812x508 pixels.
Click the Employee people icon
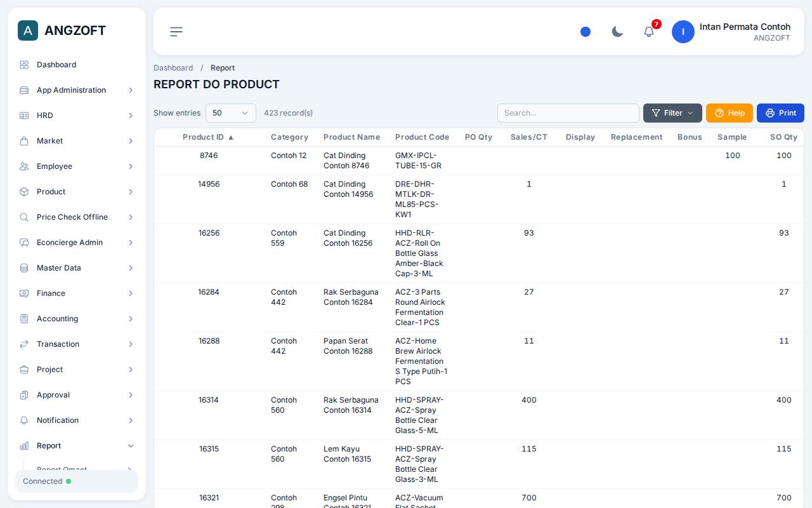point(24,166)
